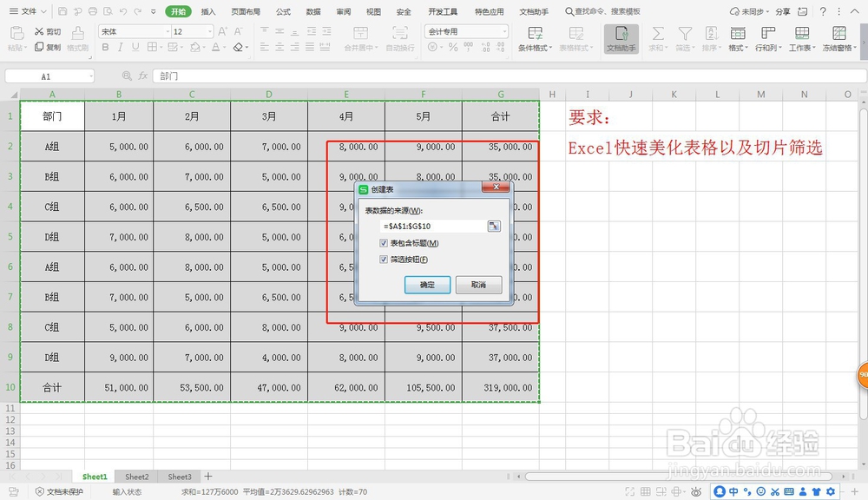Open the font size dropdown showing 12

tap(210, 31)
